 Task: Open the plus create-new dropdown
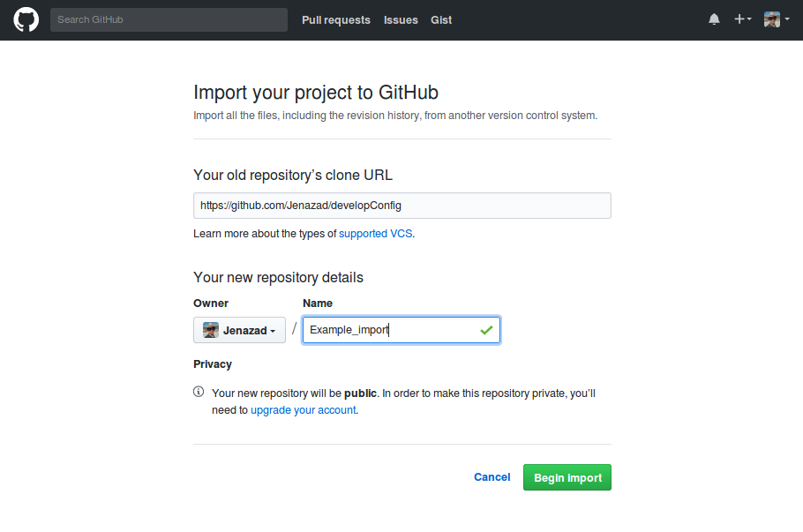point(743,19)
